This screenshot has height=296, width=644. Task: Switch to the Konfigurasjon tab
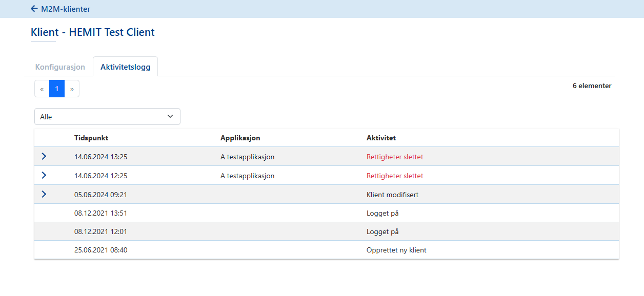coord(59,67)
